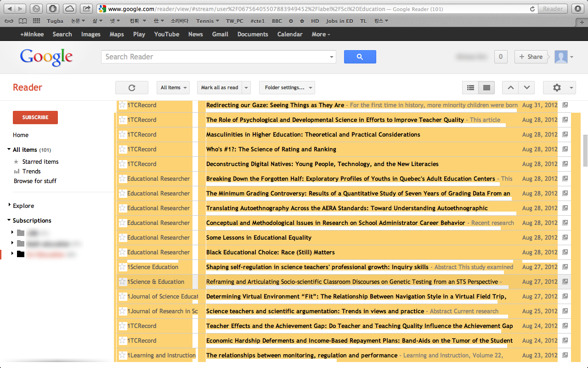Open '+Minkee' in the Google bar
588x368 pixels.
point(32,34)
